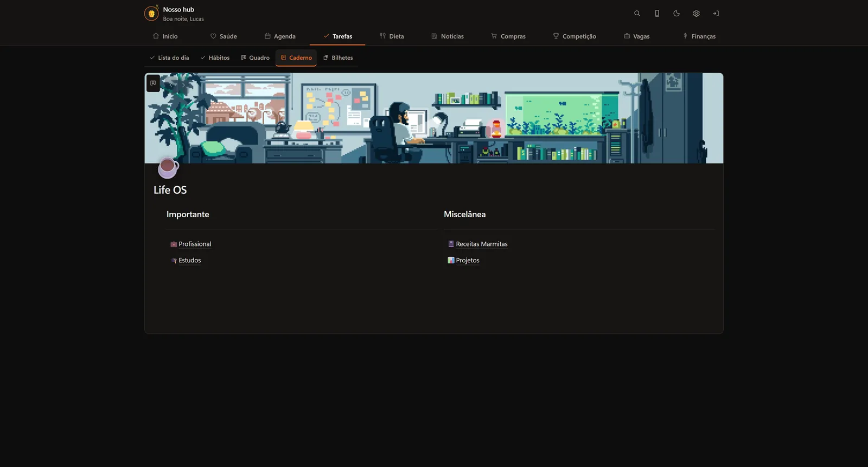
Task: Click the Nosso hub title text
Action: pyautogui.click(x=178, y=10)
